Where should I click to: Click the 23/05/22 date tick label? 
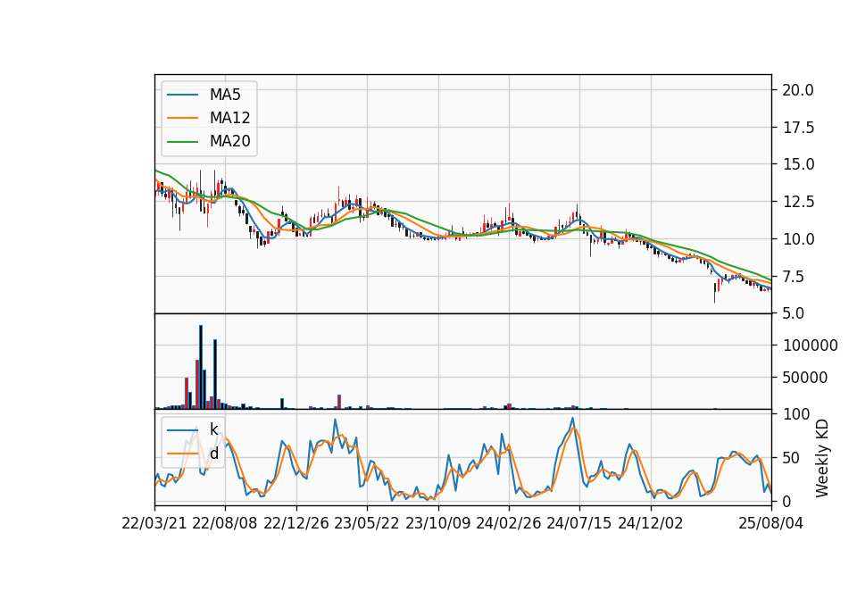(367, 523)
